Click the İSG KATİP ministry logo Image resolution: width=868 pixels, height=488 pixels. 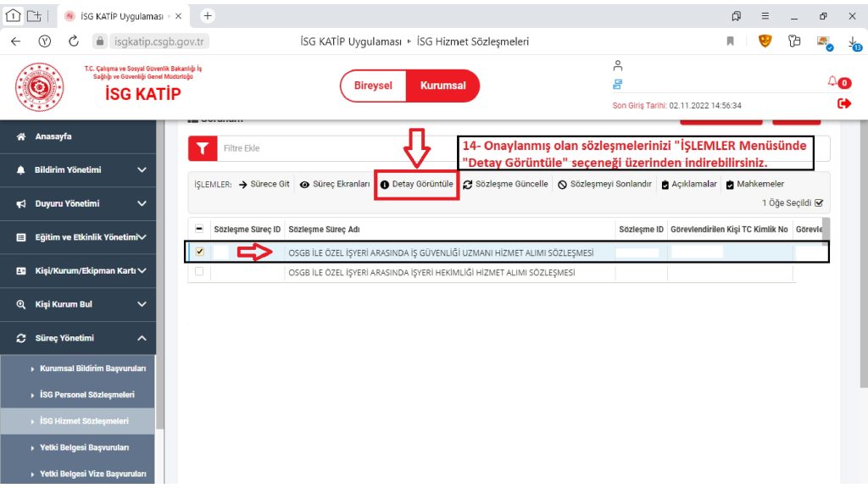[x=39, y=87]
